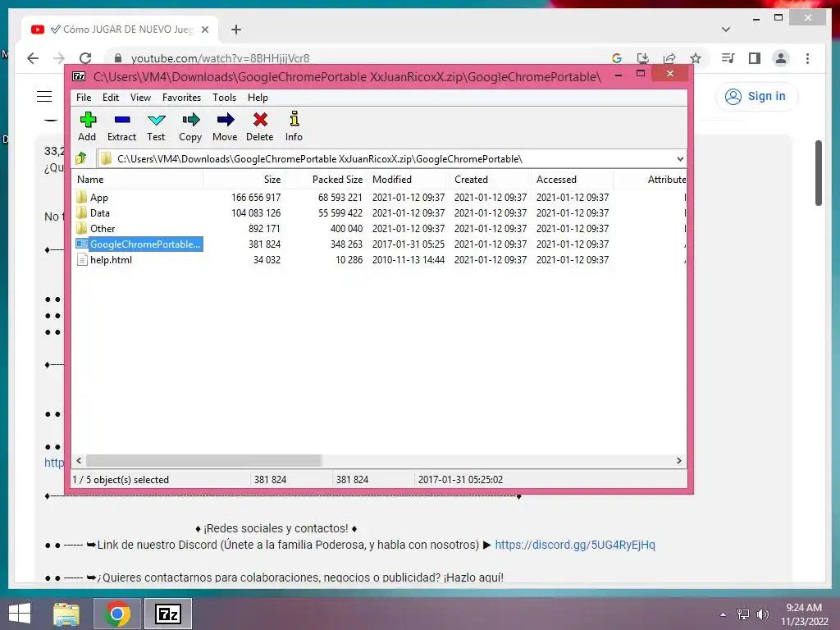Click the horizontal scrollbar right arrow

679,461
